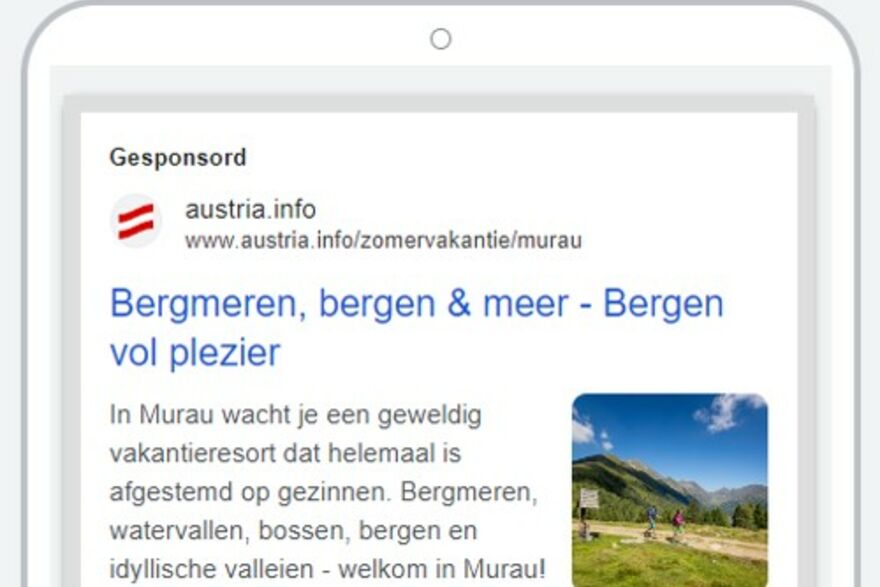Click the white cloud in the ad photo
The height and width of the screenshot is (587, 880).
[x=725, y=411]
